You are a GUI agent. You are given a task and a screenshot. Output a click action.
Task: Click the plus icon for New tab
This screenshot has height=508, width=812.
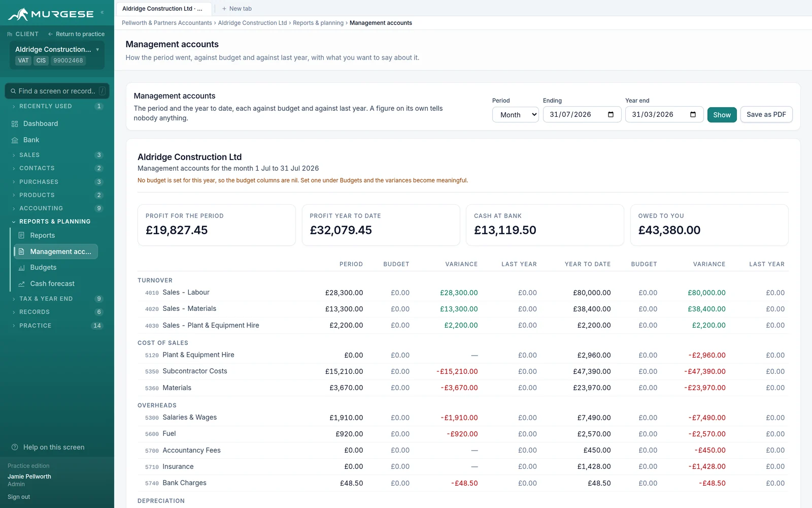[224, 9]
